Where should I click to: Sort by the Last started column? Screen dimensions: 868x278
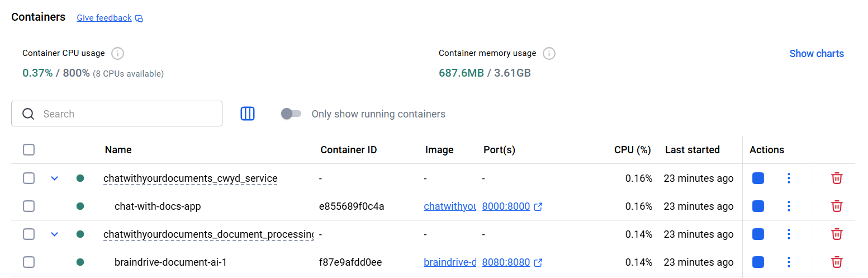point(692,150)
